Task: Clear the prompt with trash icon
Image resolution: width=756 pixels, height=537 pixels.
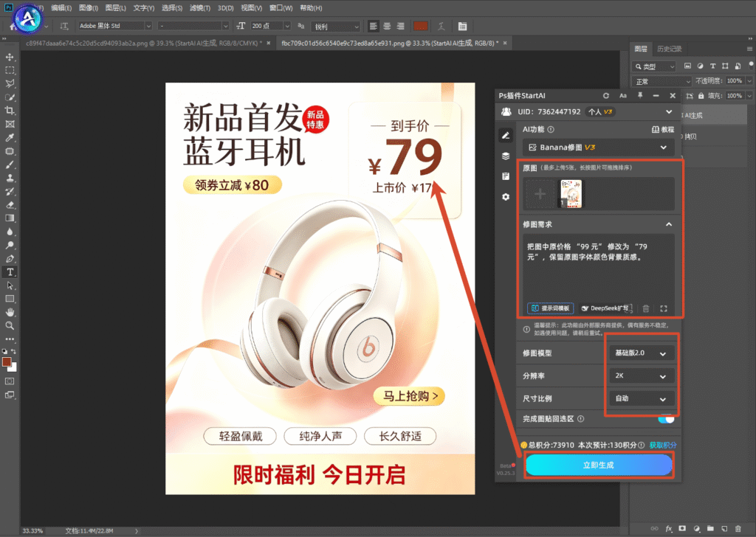Action: pyautogui.click(x=645, y=309)
